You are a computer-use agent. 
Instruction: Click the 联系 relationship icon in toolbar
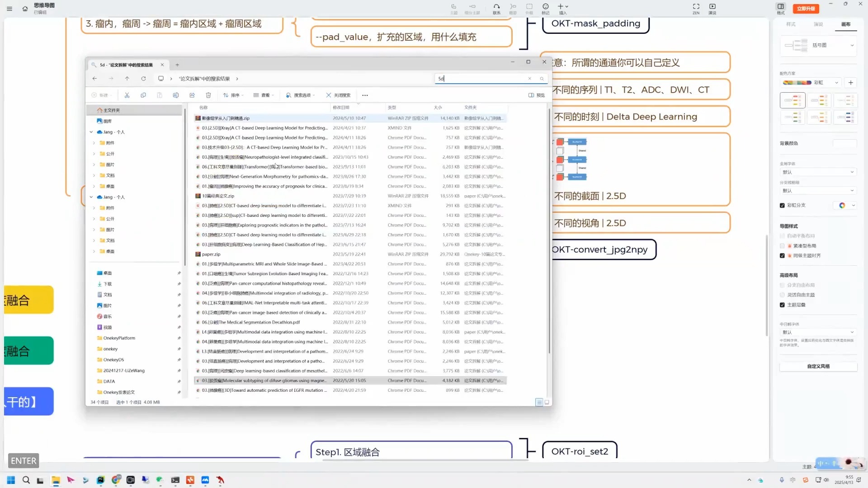point(496,7)
